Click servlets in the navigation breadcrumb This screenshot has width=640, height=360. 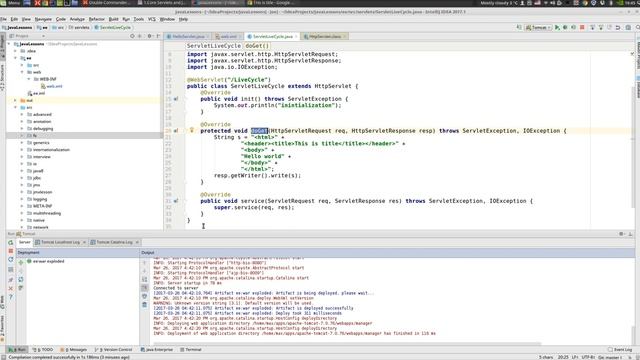click(x=79, y=27)
